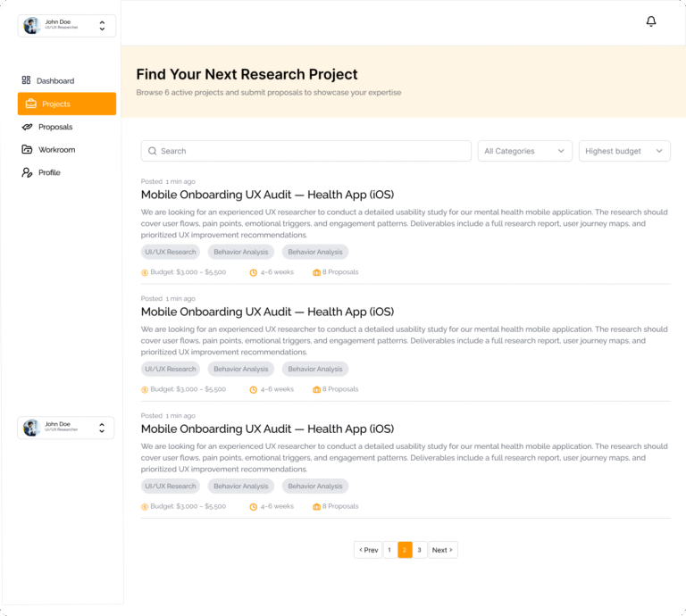Expand the bottom John Doe account switcher

coord(101,428)
